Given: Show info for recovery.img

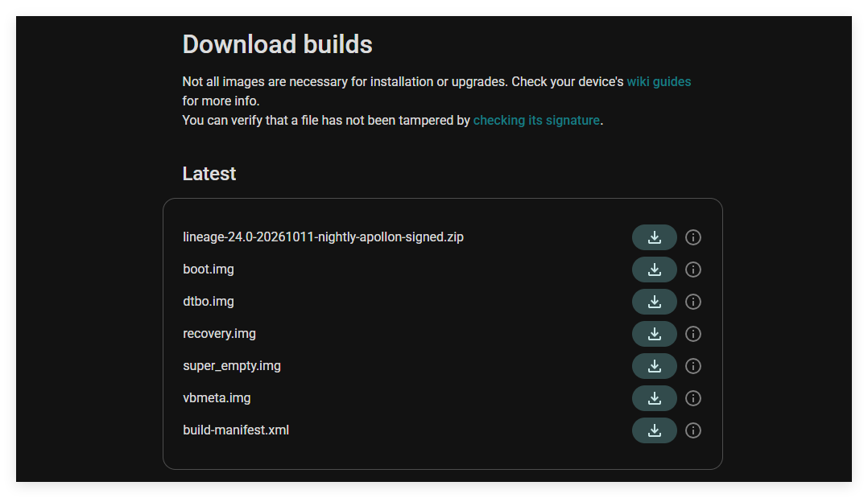Looking at the screenshot, I should point(693,334).
